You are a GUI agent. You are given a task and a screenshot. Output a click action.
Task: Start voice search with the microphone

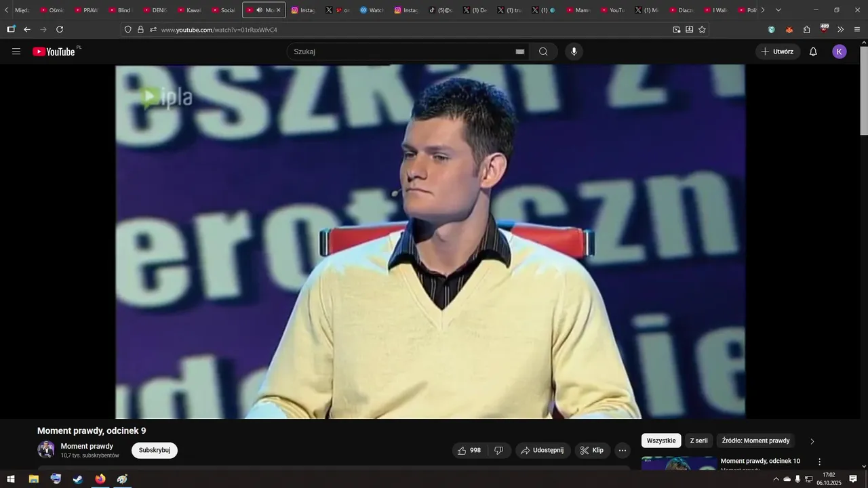coord(574,52)
